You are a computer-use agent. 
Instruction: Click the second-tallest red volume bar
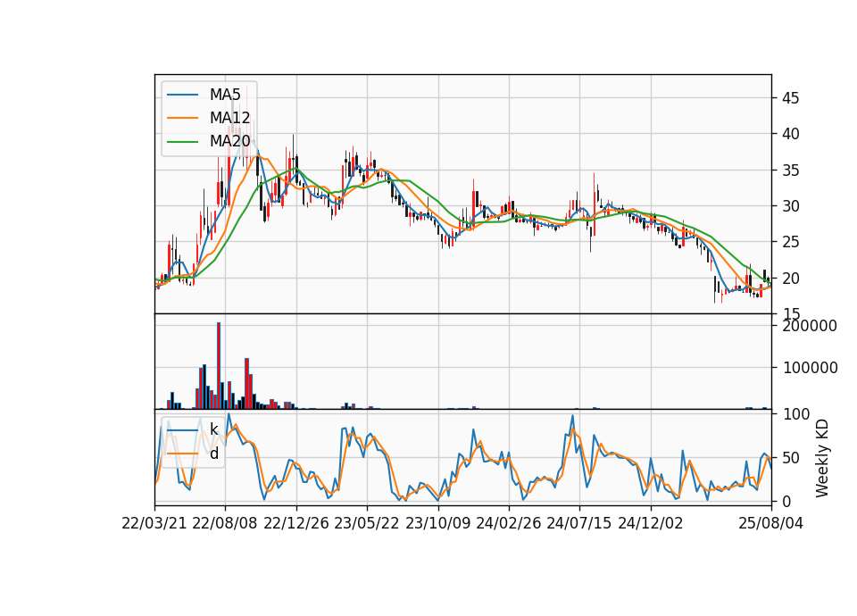click(x=247, y=384)
